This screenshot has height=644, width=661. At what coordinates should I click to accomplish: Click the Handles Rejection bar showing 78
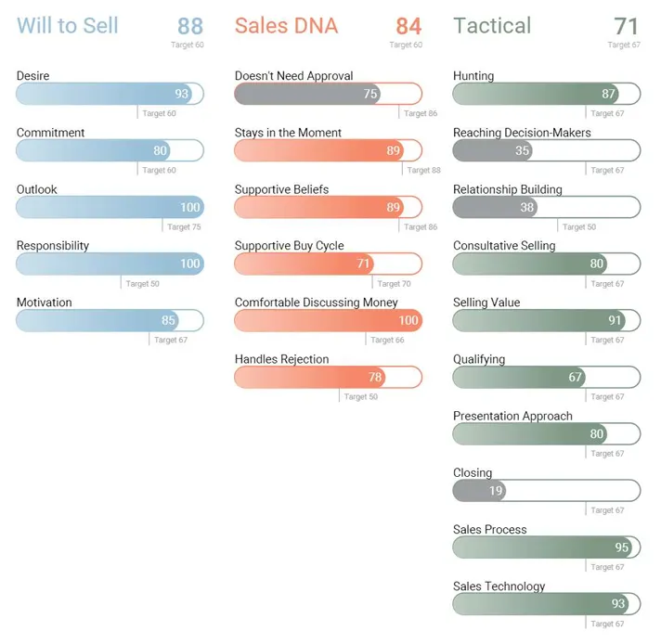pyautogui.click(x=328, y=377)
